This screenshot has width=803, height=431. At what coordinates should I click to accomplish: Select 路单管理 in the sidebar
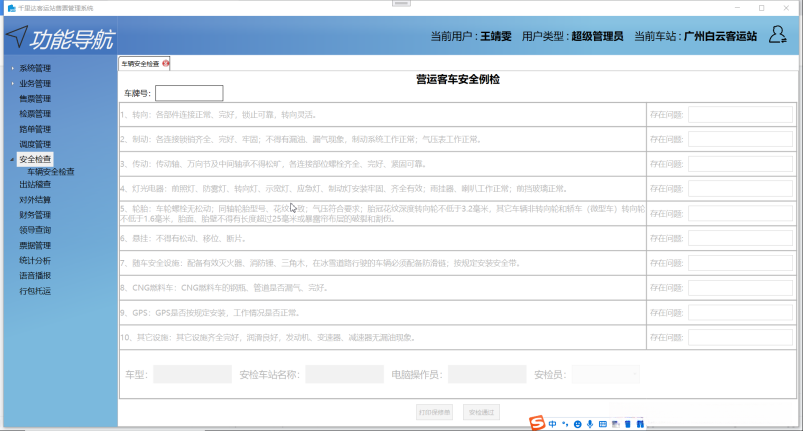point(35,129)
